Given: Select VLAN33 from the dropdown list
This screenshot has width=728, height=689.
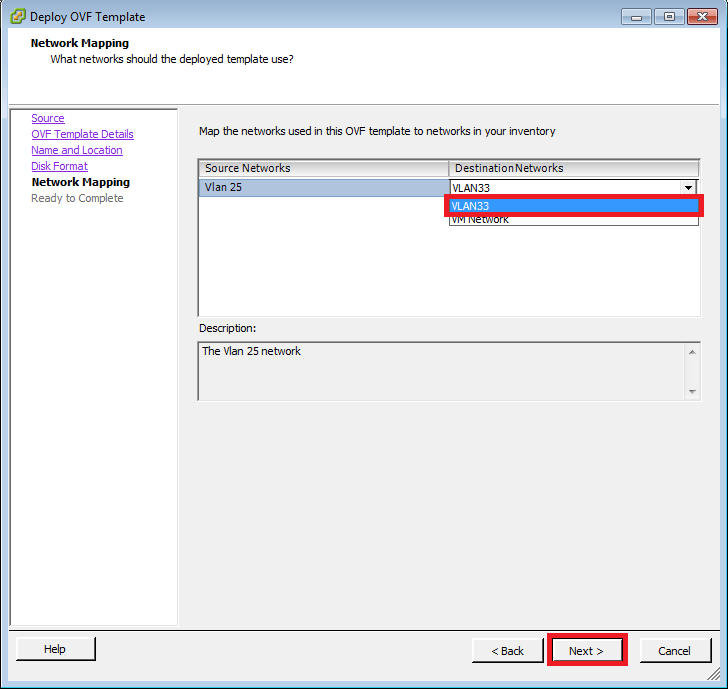Looking at the screenshot, I should pyautogui.click(x=573, y=206).
